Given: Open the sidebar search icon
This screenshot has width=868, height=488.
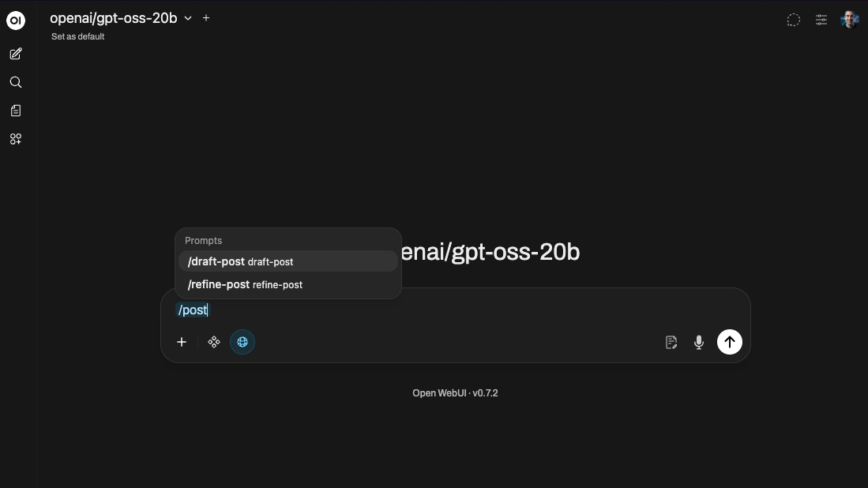Looking at the screenshot, I should click(x=16, y=82).
